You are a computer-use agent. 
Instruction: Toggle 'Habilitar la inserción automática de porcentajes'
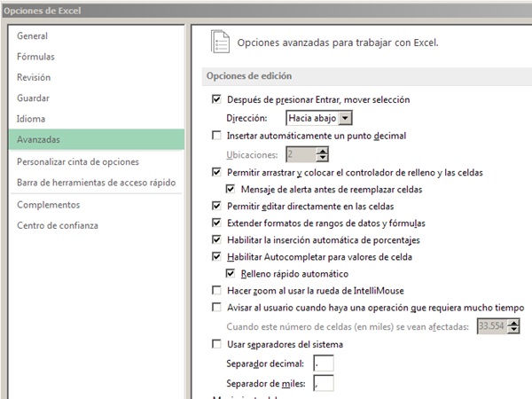tap(216, 239)
